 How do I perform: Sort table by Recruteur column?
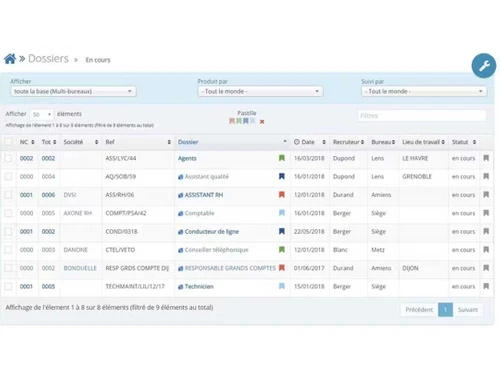pyautogui.click(x=348, y=142)
